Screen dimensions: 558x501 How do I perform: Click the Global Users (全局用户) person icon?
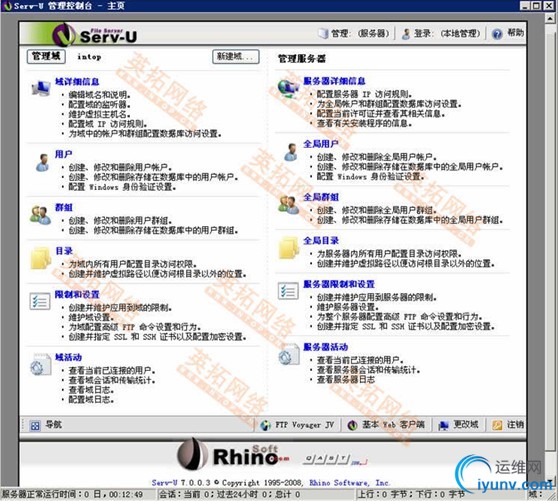291,152
